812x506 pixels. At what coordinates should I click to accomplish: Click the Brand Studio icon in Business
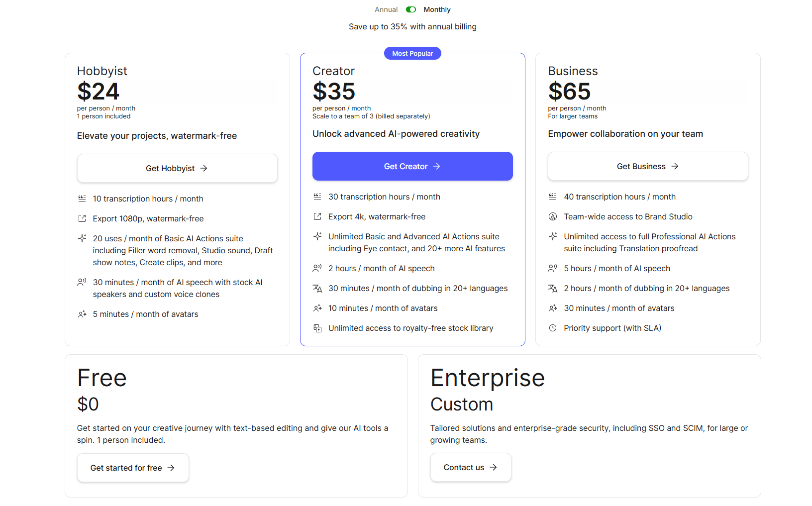(x=552, y=216)
